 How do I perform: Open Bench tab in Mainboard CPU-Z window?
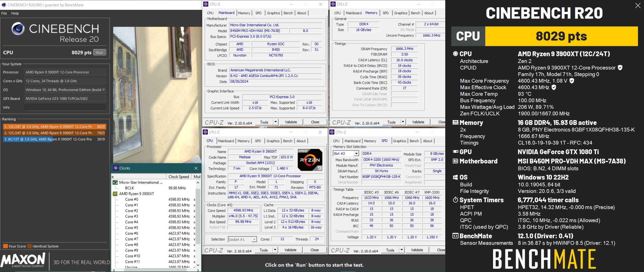click(288, 13)
